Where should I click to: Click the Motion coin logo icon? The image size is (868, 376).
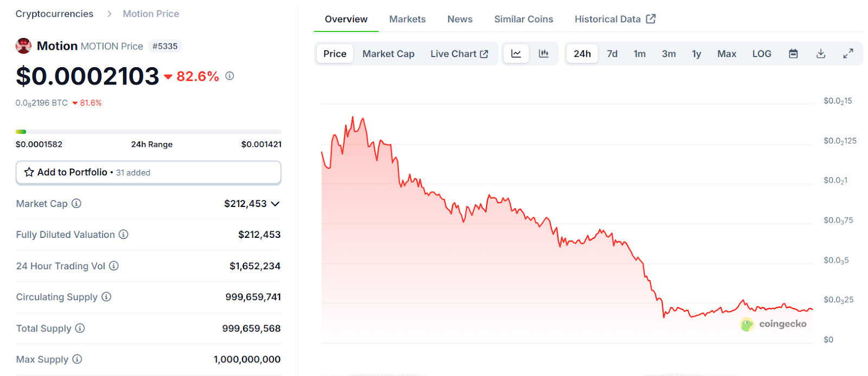[x=23, y=46]
